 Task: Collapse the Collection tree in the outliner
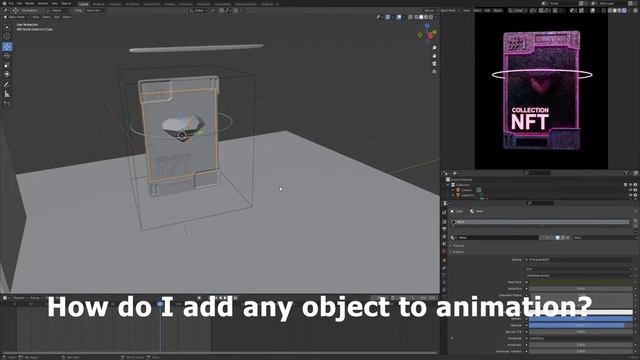(449, 185)
